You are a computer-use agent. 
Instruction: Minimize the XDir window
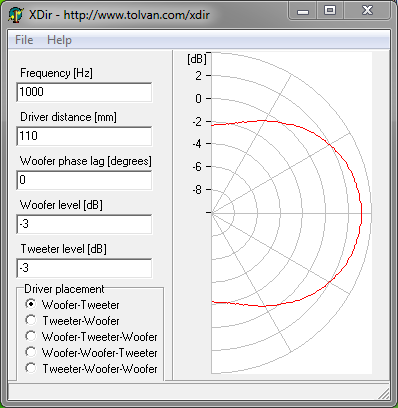coord(303,12)
